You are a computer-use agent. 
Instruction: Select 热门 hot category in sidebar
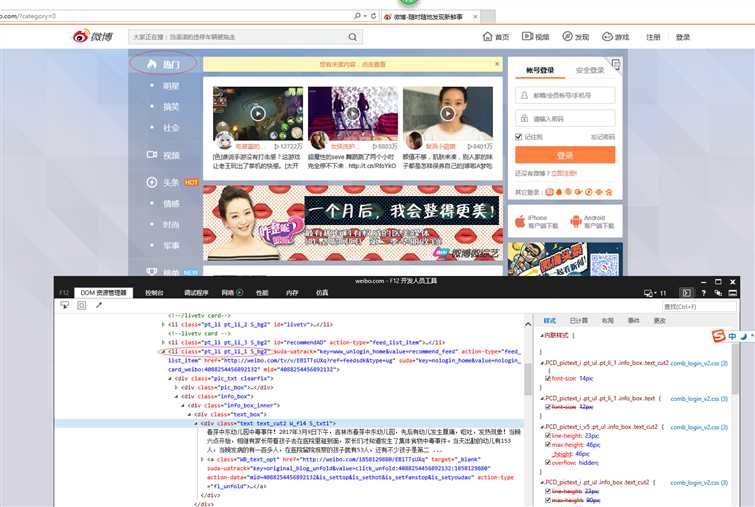click(x=164, y=64)
